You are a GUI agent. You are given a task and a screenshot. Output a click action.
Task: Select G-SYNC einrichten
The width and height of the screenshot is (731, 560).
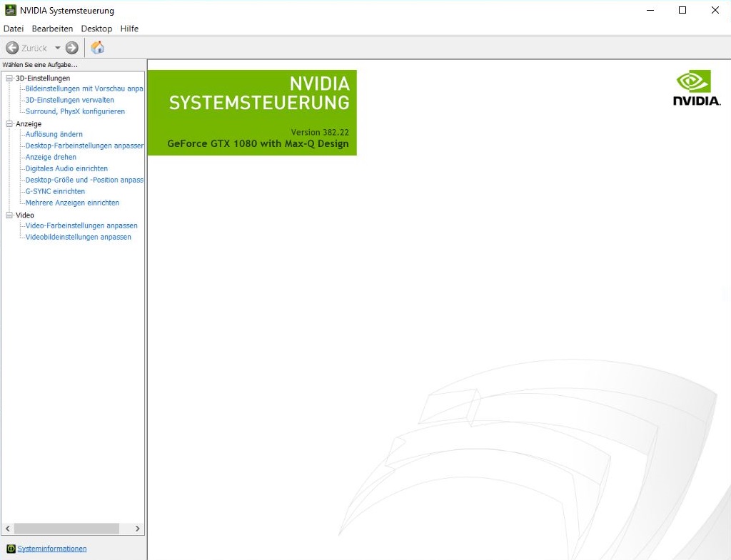point(55,191)
